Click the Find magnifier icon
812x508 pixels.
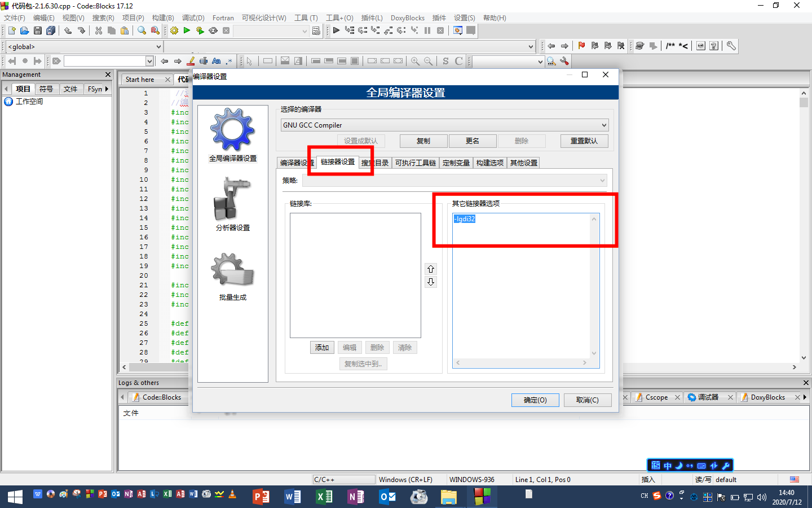coord(142,30)
